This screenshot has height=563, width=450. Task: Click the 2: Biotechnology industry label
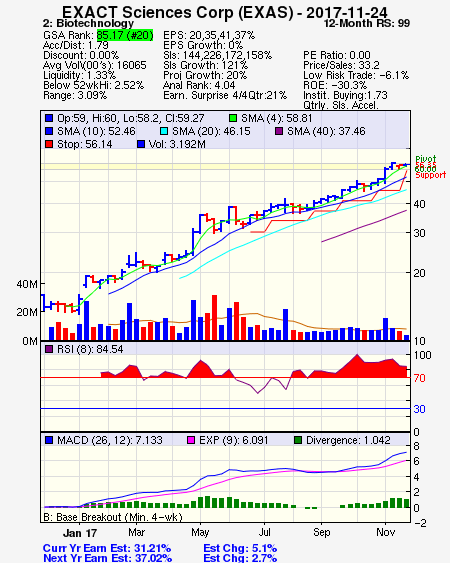[x=88, y=23]
